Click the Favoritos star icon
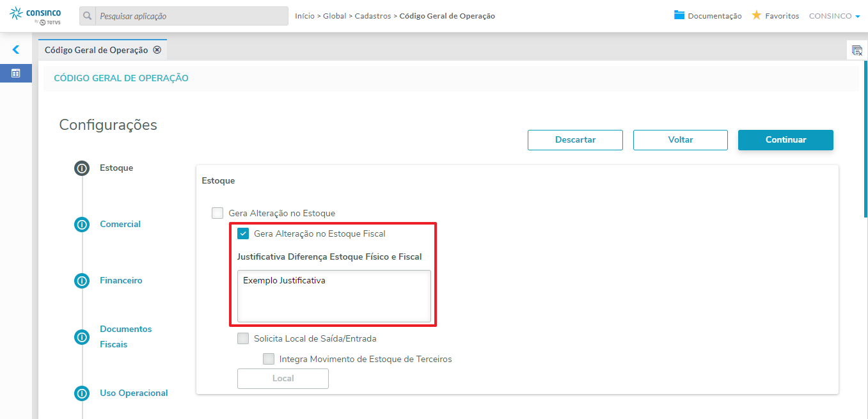Screen dimensions: 868x419 pyautogui.click(x=756, y=15)
